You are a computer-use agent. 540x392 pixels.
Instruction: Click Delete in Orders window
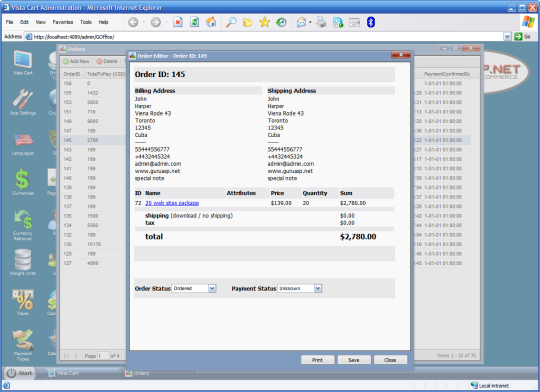click(107, 61)
